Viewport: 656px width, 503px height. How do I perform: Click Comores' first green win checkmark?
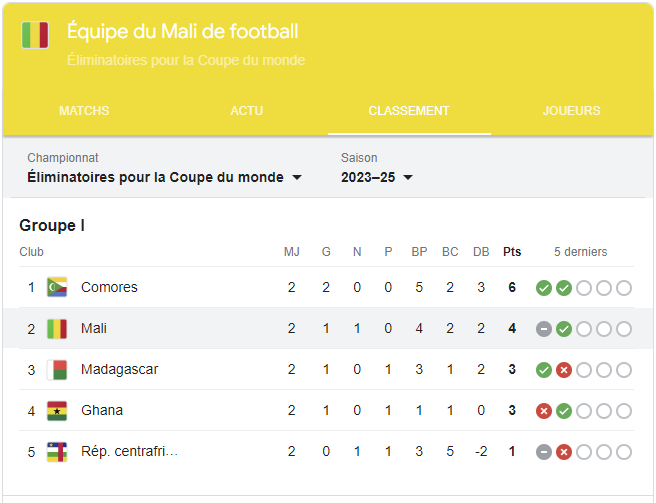pyautogui.click(x=543, y=288)
